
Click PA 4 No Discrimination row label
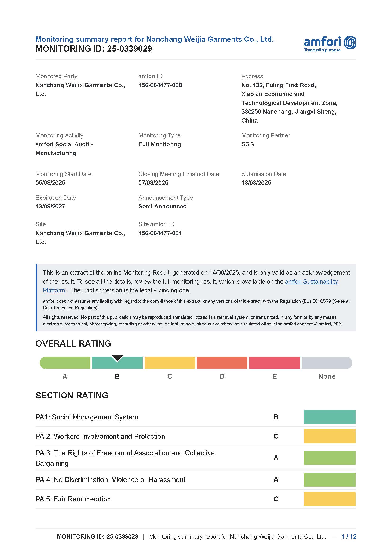110,480
